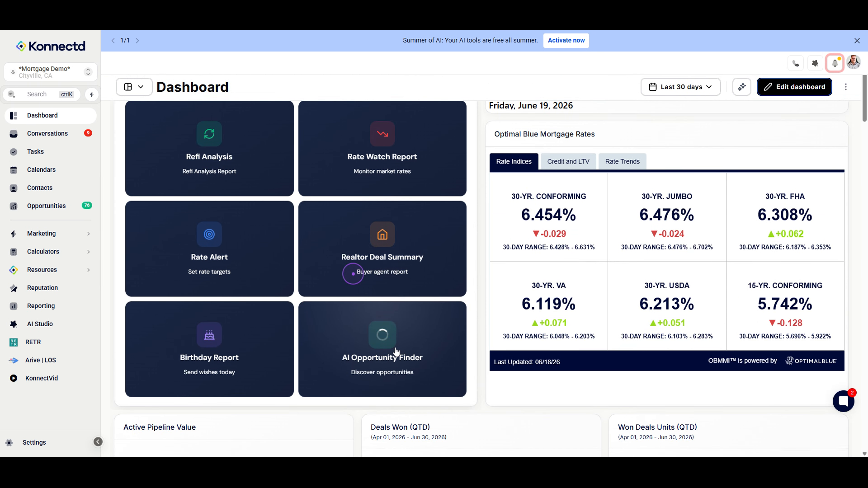Switch to the Rate Trends tab
The height and width of the screenshot is (488, 868).
[x=622, y=162]
